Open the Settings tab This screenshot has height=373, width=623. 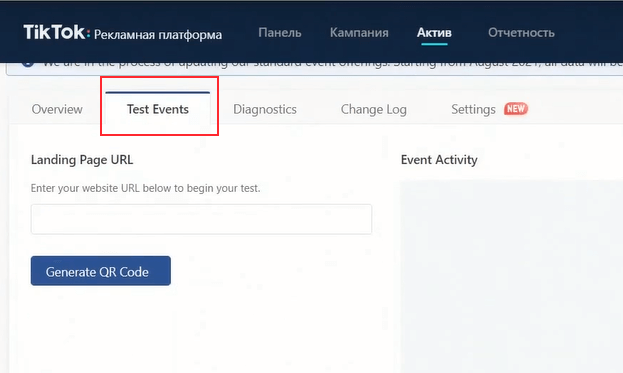[x=473, y=109]
